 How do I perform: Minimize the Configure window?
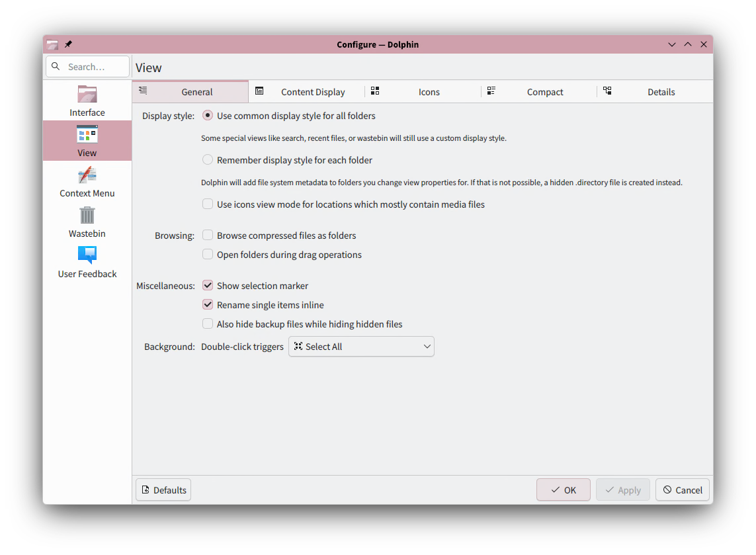pos(672,44)
